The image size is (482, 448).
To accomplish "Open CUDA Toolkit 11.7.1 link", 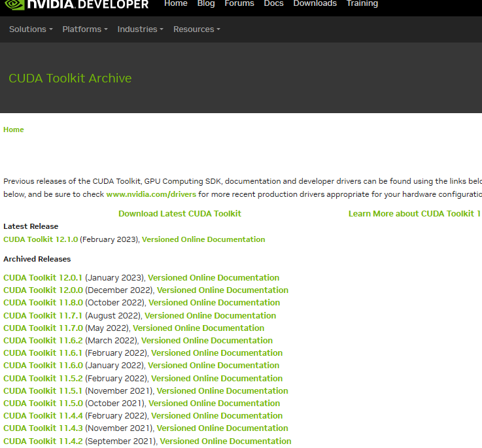I will 43,315.
